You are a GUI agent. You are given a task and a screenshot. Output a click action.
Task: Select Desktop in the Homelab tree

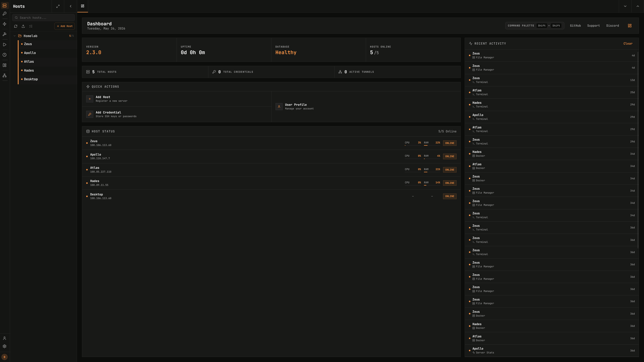47,79
